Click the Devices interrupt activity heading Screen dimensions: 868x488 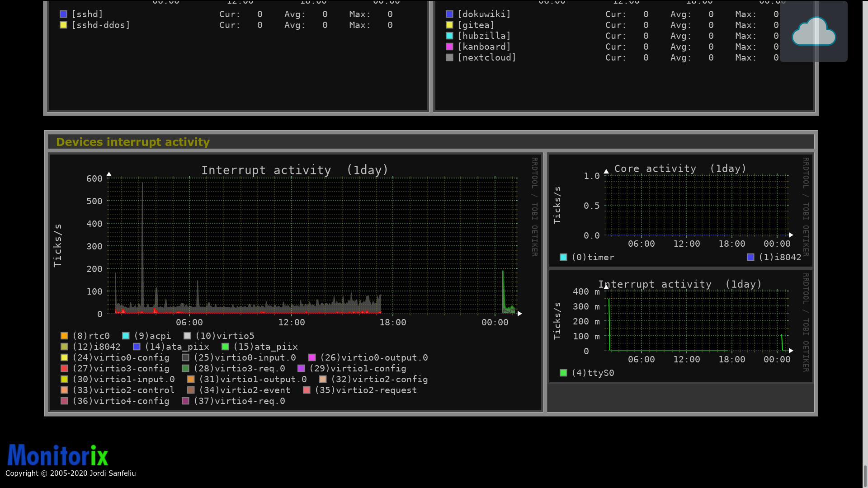[133, 142]
